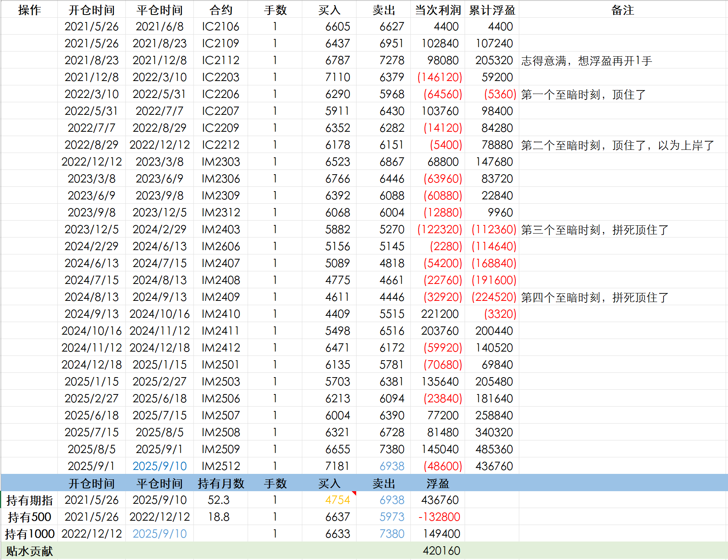Select the 当次利润 header cell

tap(438, 10)
